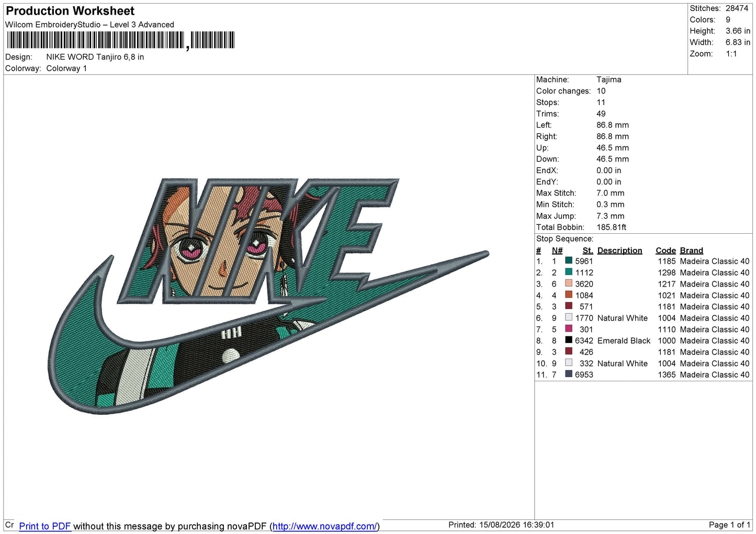Image resolution: width=756 pixels, height=534 pixels.
Task: Select the Production Worksheet title
Action: (70, 11)
